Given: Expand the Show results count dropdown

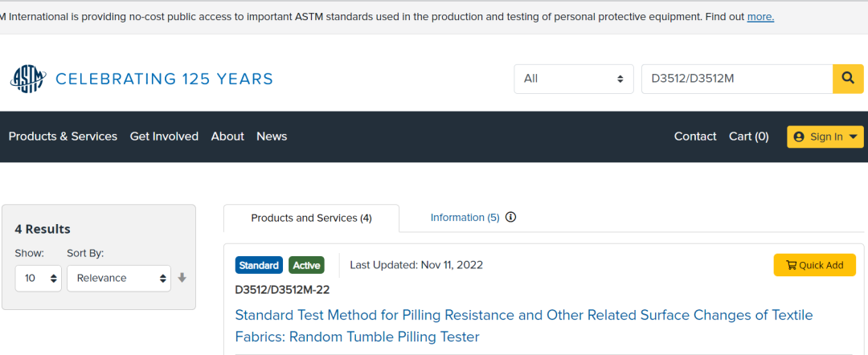Looking at the screenshot, I should click(x=38, y=278).
